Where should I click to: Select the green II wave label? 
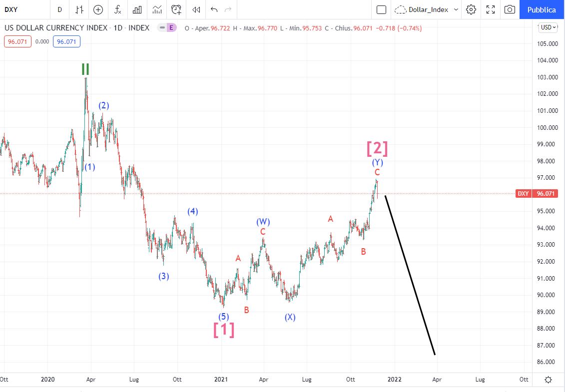click(85, 69)
